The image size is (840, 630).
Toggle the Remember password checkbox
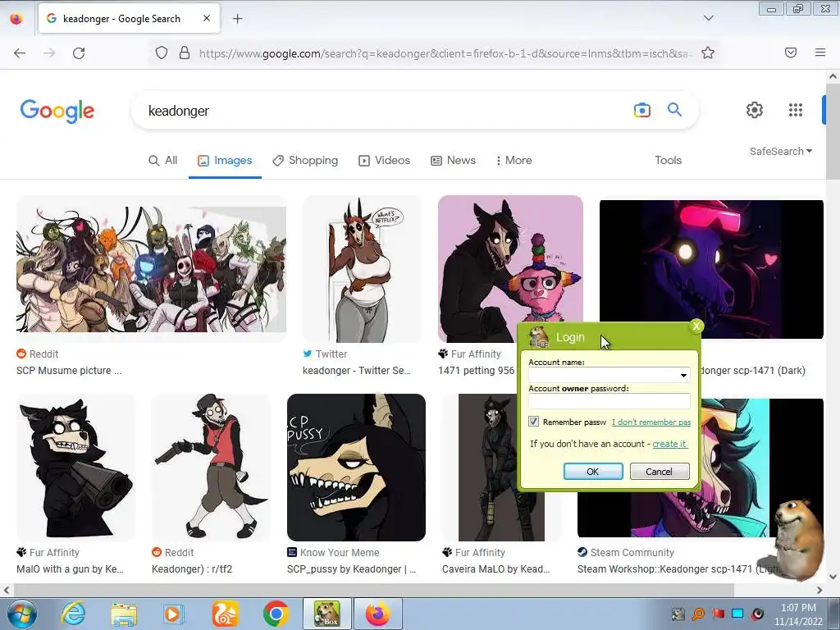click(533, 422)
